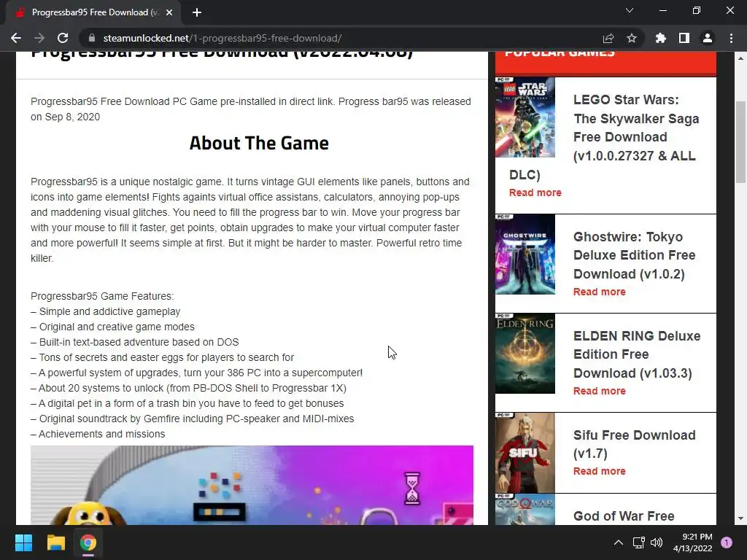Open Sifu Free Download link
747x560 pixels.
[634, 444]
